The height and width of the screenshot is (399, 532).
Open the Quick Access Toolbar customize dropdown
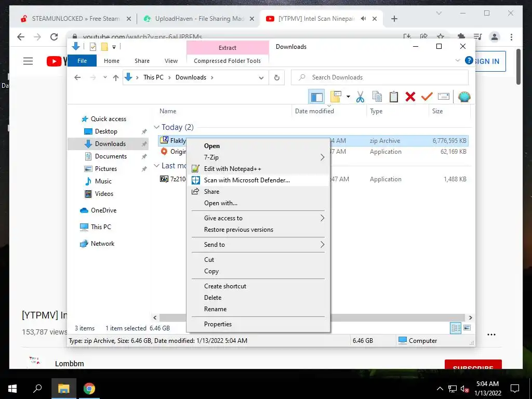click(x=114, y=47)
